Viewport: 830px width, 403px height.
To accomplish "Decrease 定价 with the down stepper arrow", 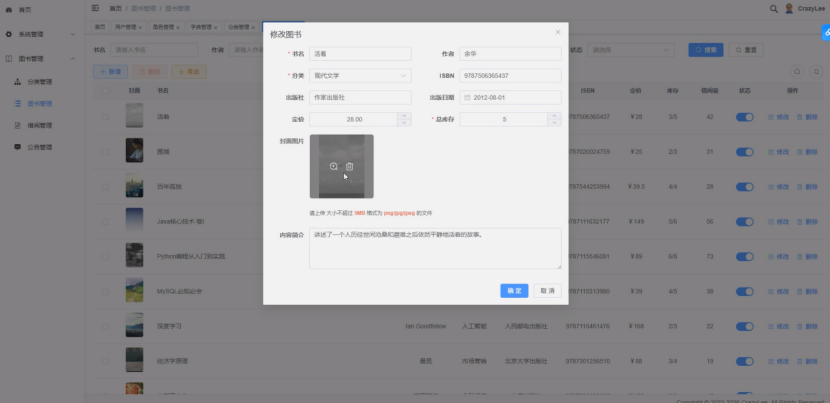I will pos(404,123).
